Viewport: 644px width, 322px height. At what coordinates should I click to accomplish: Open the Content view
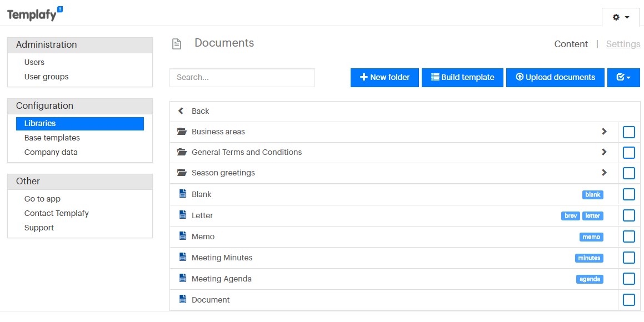pos(571,44)
